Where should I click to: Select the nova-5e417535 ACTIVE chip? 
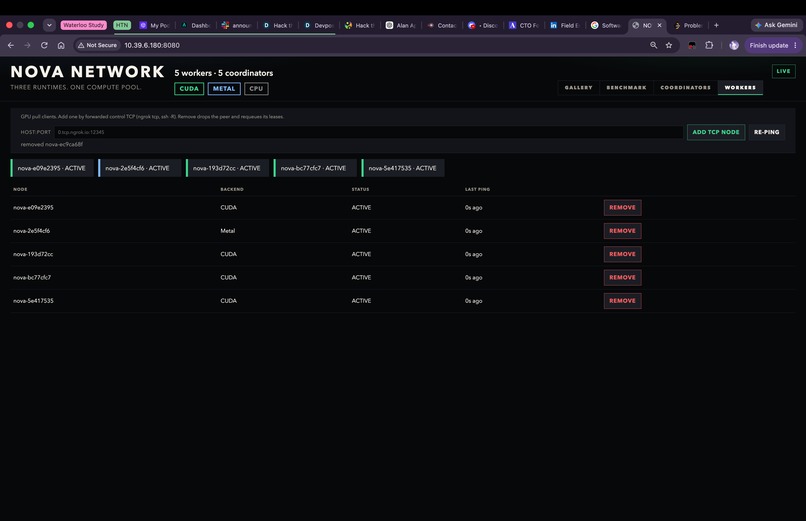[x=403, y=168]
